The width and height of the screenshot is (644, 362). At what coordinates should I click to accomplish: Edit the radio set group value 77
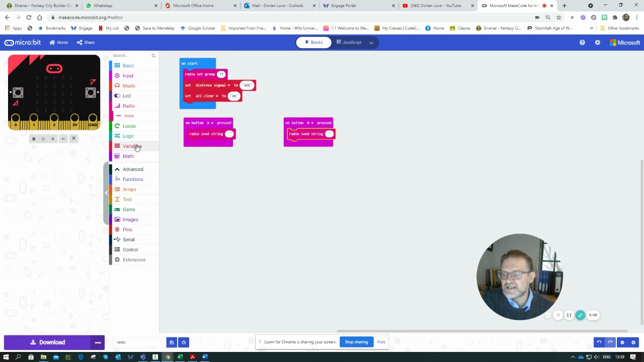tap(221, 74)
